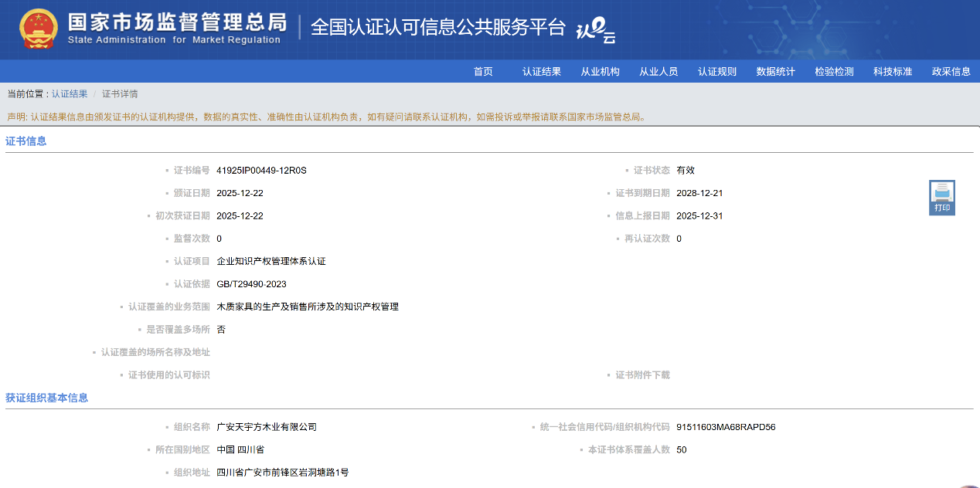This screenshot has height=488, width=980.
Task: Click the national emblem logo
Action: [x=39, y=29]
